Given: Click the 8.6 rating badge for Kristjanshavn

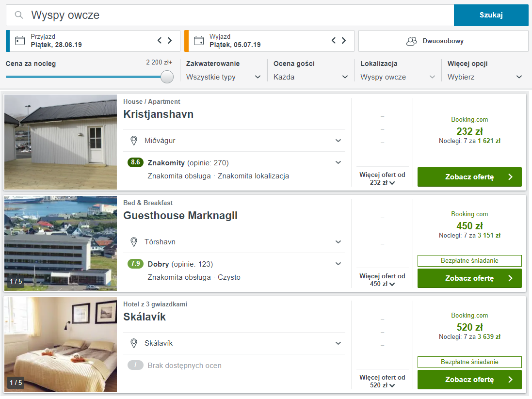Looking at the screenshot, I should tap(135, 162).
